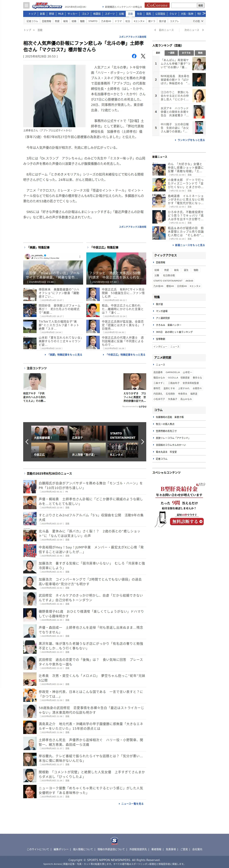
Task: Open Kエンタメ carousel tile
Action: coord(123,450)
